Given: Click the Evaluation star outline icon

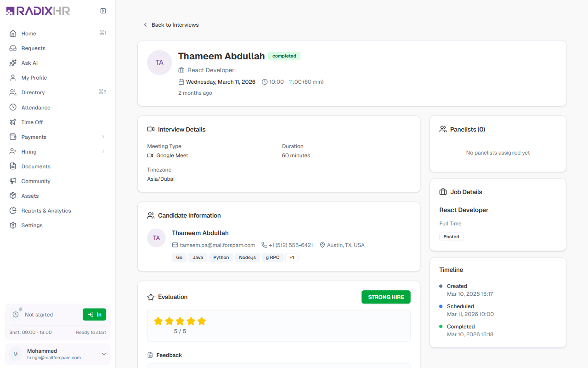Looking at the screenshot, I should [x=151, y=297].
